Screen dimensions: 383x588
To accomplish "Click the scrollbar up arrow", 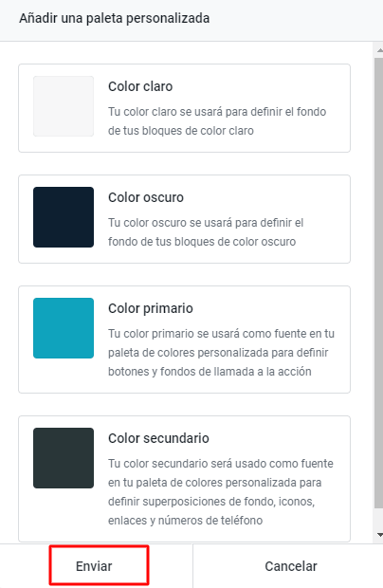I will pyautogui.click(x=379, y=50).
